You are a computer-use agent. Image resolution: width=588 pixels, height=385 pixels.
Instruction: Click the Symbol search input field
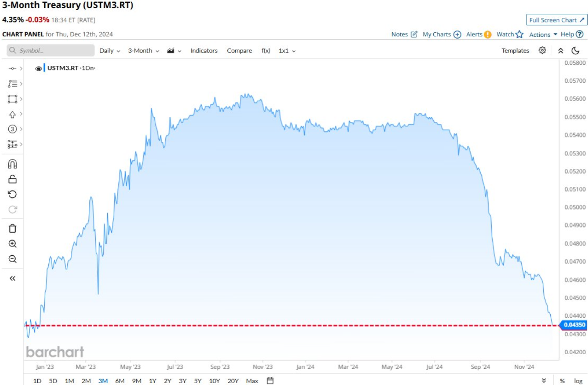[x=51, y=51]
